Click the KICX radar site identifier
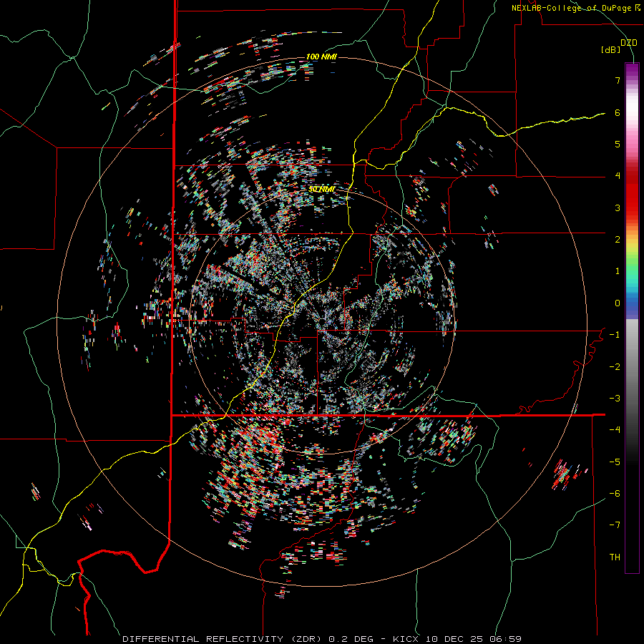This screenshot has width=644, height=644. (x=406, y=639)
